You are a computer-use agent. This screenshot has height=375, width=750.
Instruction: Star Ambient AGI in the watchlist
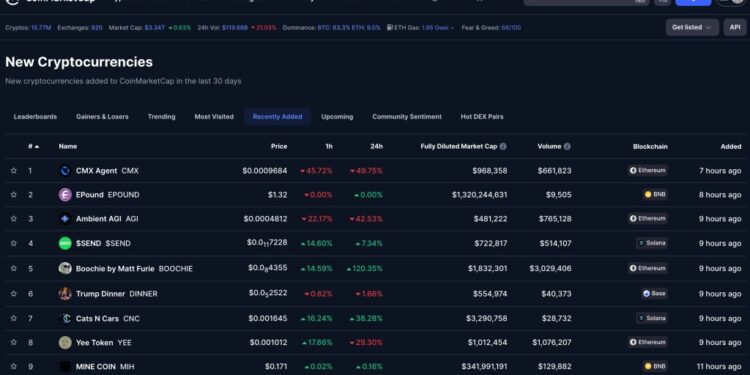tap(13, 219)
